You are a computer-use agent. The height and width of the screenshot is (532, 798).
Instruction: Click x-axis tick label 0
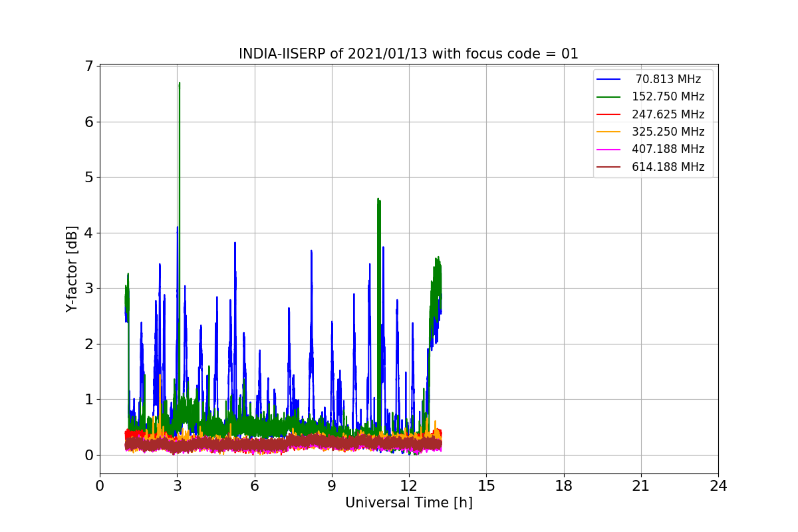[100, 486]
